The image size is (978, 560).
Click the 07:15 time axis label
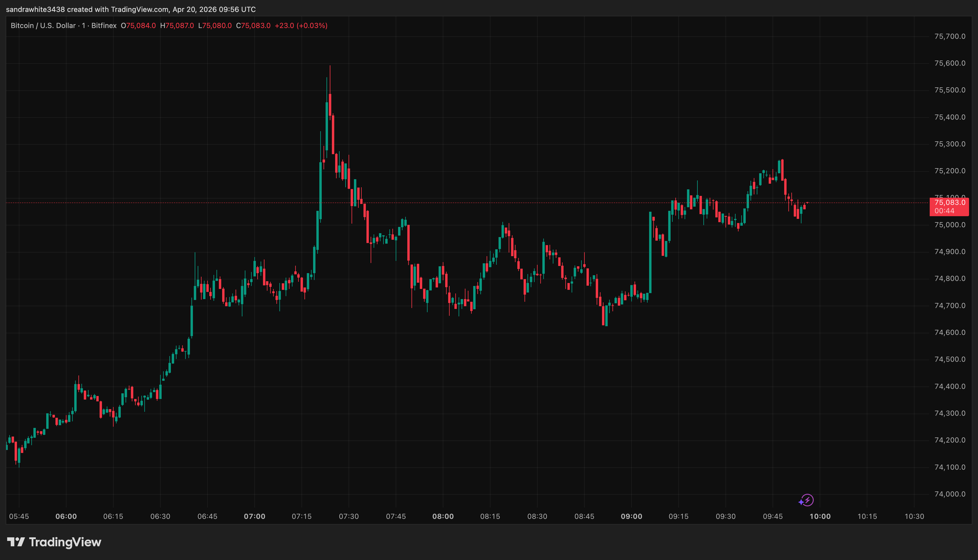301,516
